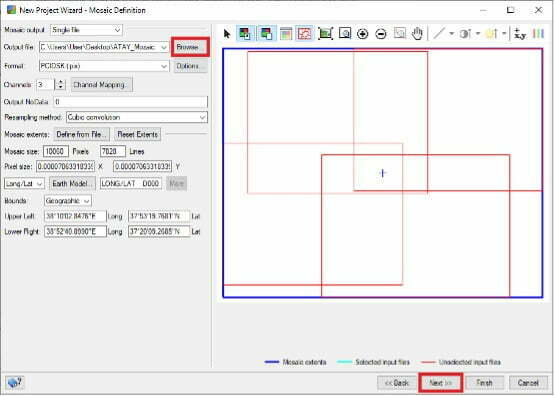Click the Finish button

(484, 383)
